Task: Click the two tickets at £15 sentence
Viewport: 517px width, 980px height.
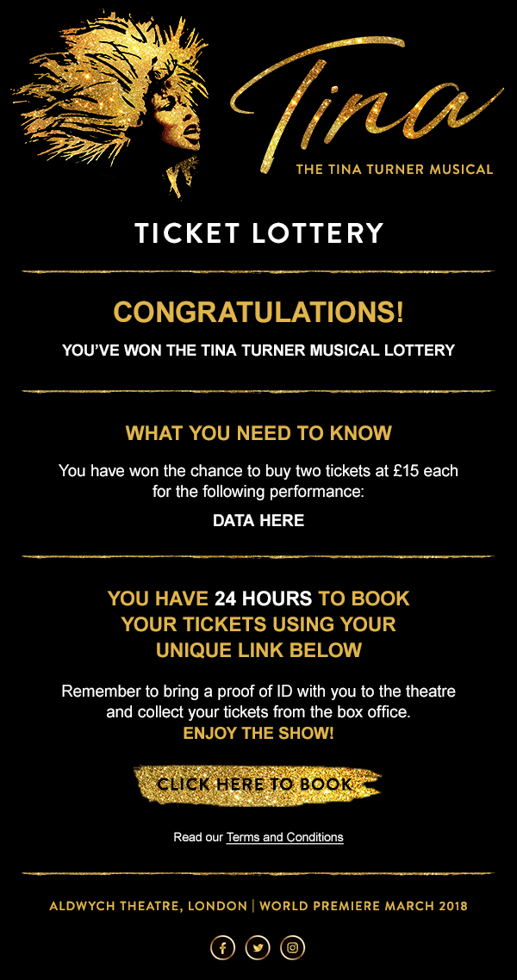Action: (258, 471)
